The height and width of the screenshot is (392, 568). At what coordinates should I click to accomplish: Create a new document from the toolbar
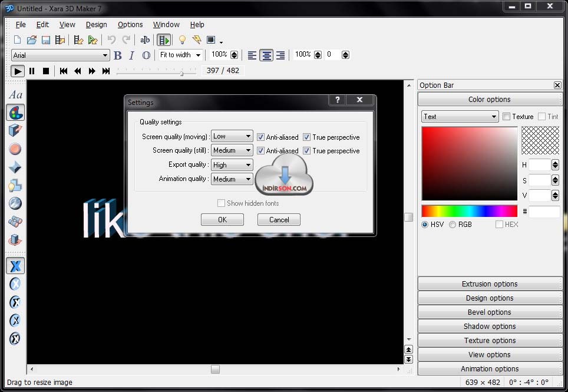coord(17,40)
